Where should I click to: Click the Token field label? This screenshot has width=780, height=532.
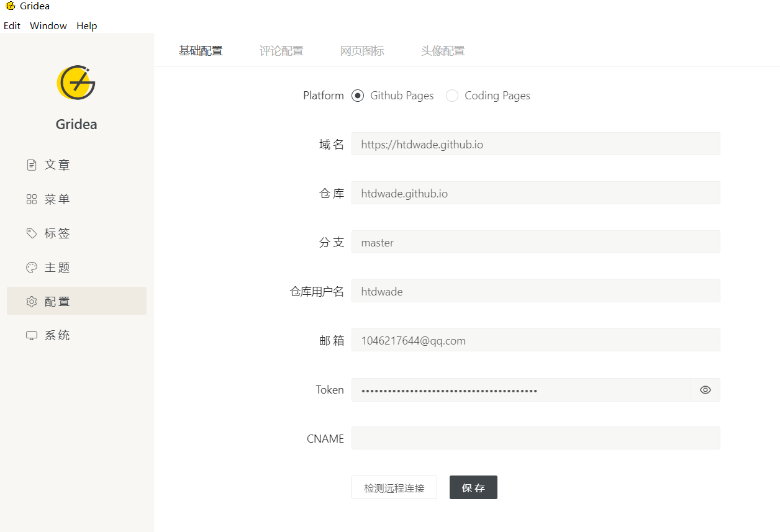(330, 390)
